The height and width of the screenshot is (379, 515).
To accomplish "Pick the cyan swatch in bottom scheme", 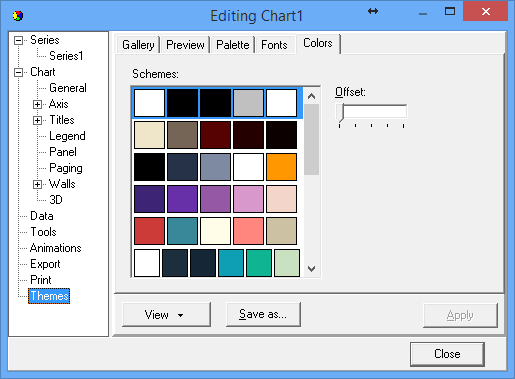I will tap(231, 263).
